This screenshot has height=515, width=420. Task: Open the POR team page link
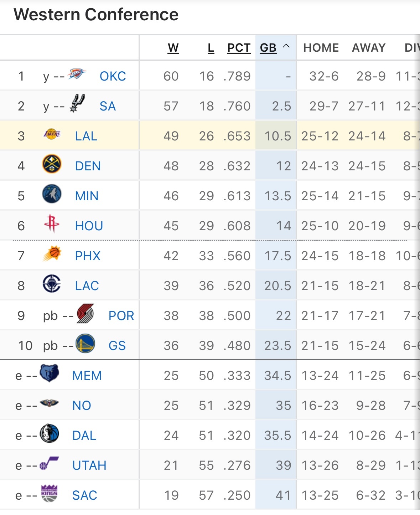[121, 315]
